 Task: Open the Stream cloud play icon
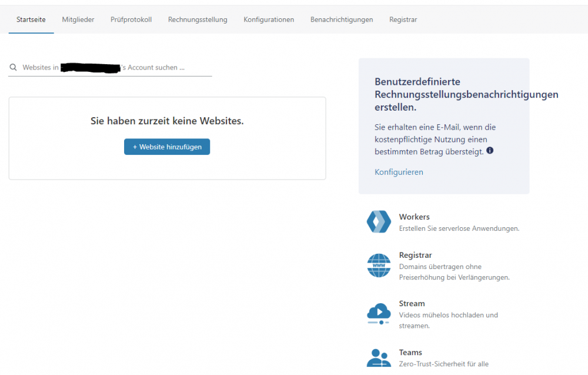379,314
